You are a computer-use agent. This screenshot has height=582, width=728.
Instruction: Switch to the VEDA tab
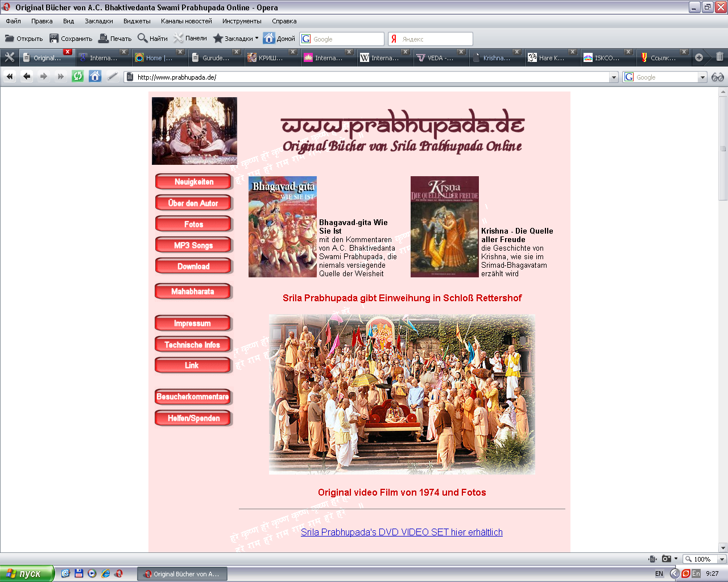coord(440,57)
